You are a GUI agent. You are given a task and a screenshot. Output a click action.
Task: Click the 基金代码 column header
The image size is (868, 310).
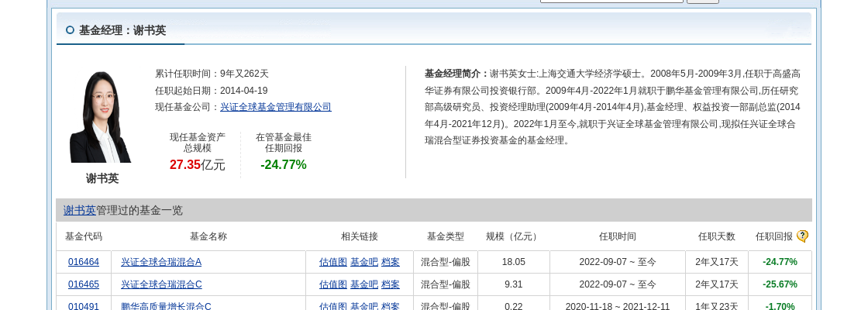tap(84, 236)
